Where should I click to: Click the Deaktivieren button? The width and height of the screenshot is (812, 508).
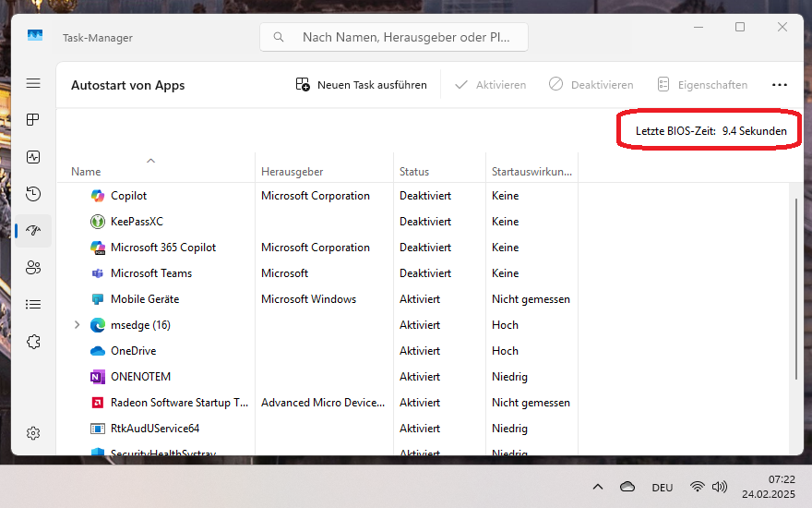(591, 85)
